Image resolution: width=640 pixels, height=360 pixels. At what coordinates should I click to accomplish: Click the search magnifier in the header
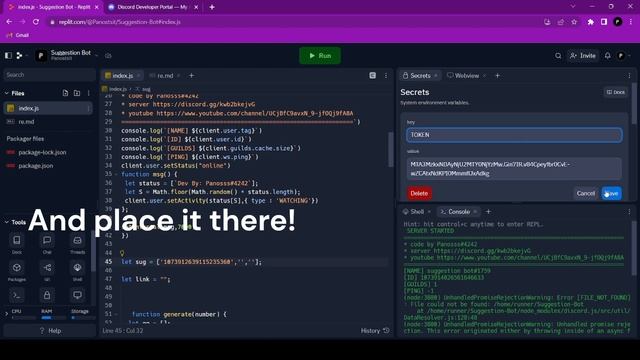[x=558, y=56]
